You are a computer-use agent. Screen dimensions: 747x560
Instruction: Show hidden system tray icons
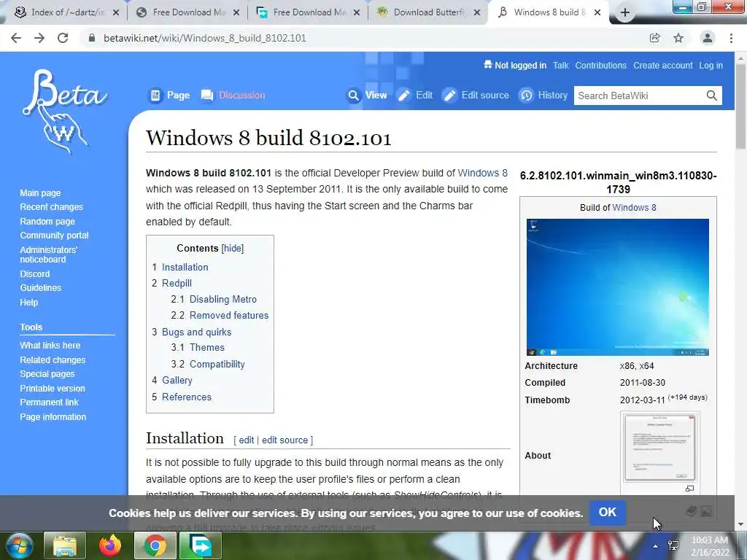click(x=656, y=546)
